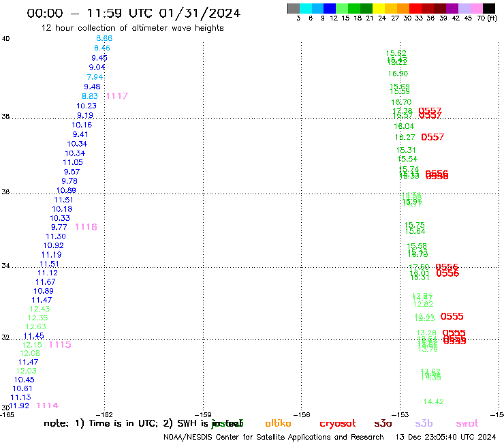Click the dark red 's3a' legend label
This screenshot has width=504, height=443.
click(383, 423)
